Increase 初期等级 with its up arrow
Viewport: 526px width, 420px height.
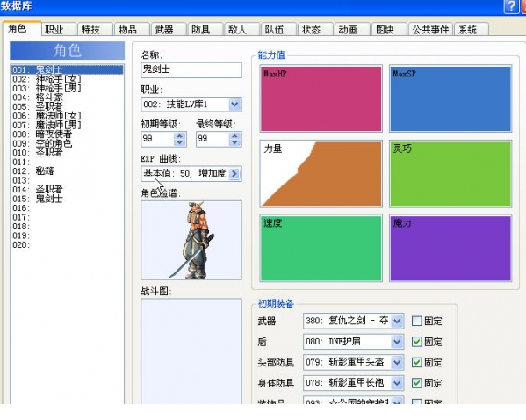pos(180,135)
